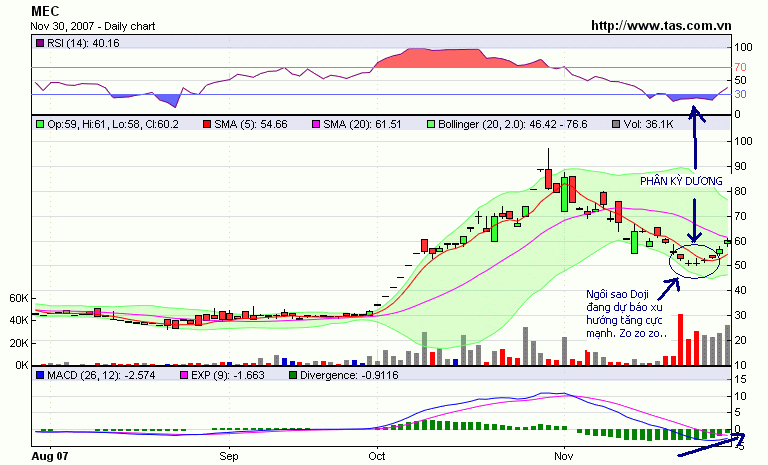The width and height of the screenshot is (768, 465).
Task: Click the 'Oct' date axis label
Action: click(x=377, y=456)
